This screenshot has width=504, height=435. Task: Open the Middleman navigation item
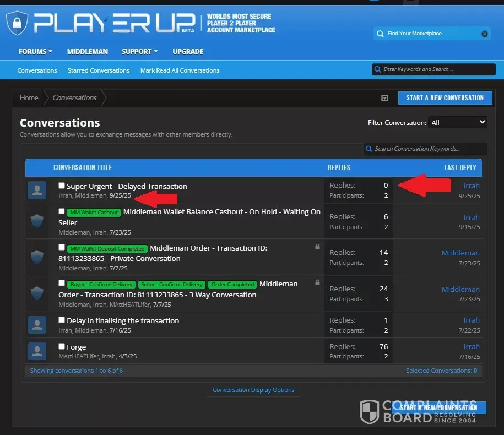pyautogui.click(x=87, y=51)
